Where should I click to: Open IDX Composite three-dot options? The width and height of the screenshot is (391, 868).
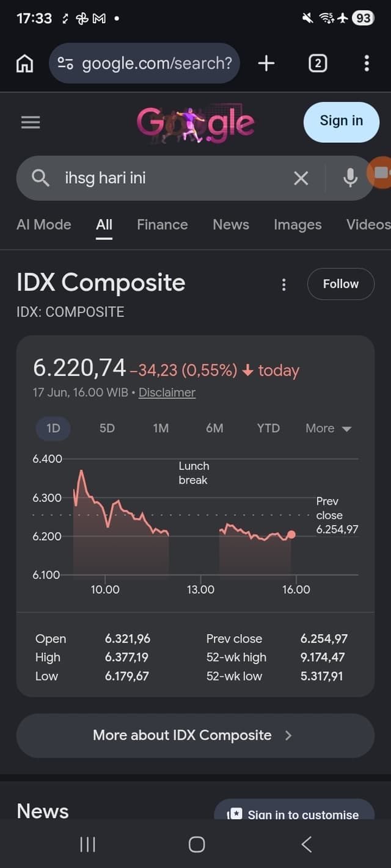click(x=283, y=284)
